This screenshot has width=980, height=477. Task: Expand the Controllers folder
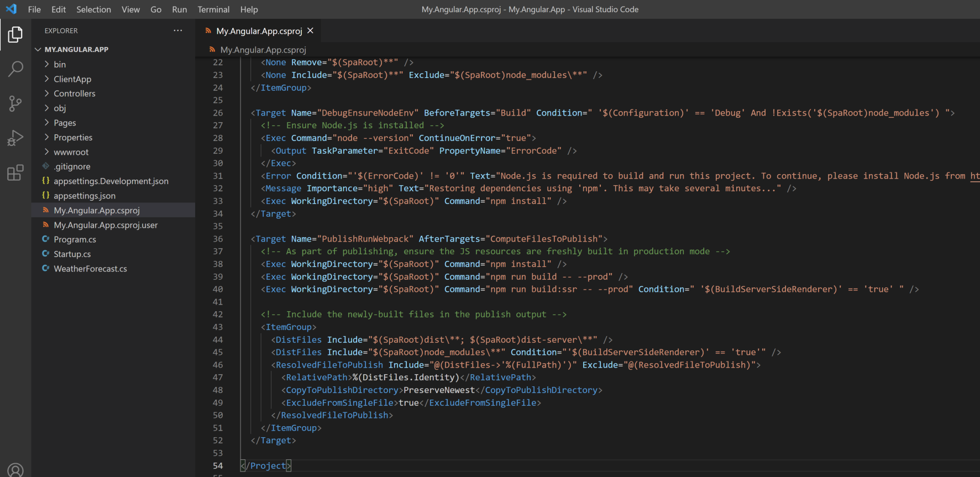coord(74,93)
